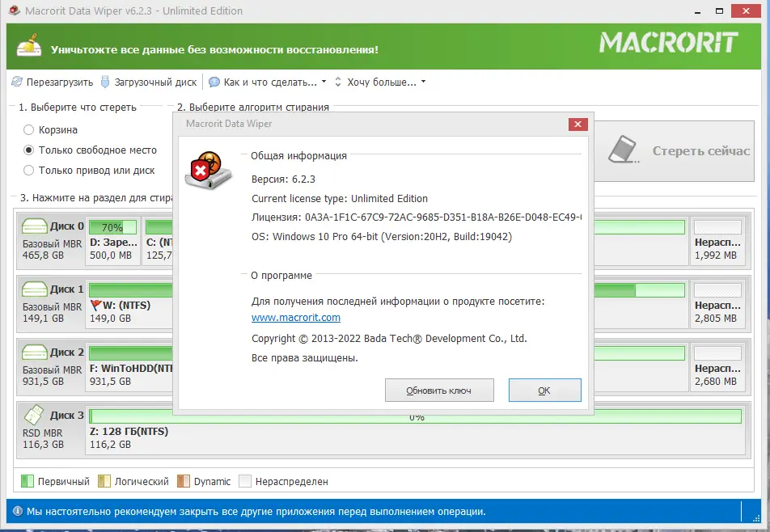This screenshot has width=770, height=532.
Task: Click the Dynamic orange legend swatch
Action: point(183,481)
